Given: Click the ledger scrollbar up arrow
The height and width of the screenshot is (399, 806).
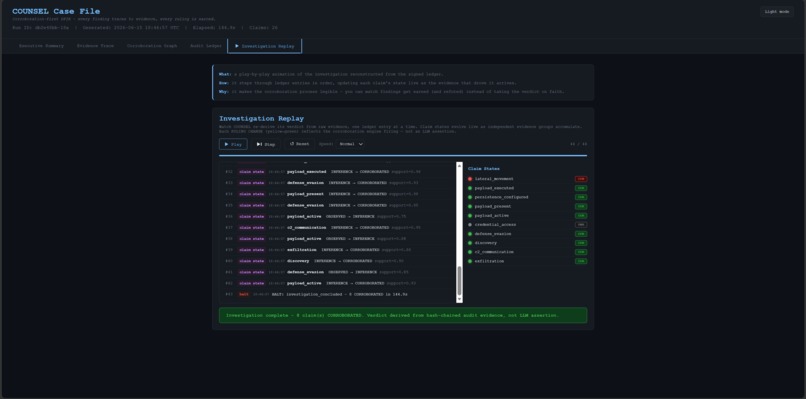Looking at the screenshot, I should pyautogui.click(x=460, y=165).
